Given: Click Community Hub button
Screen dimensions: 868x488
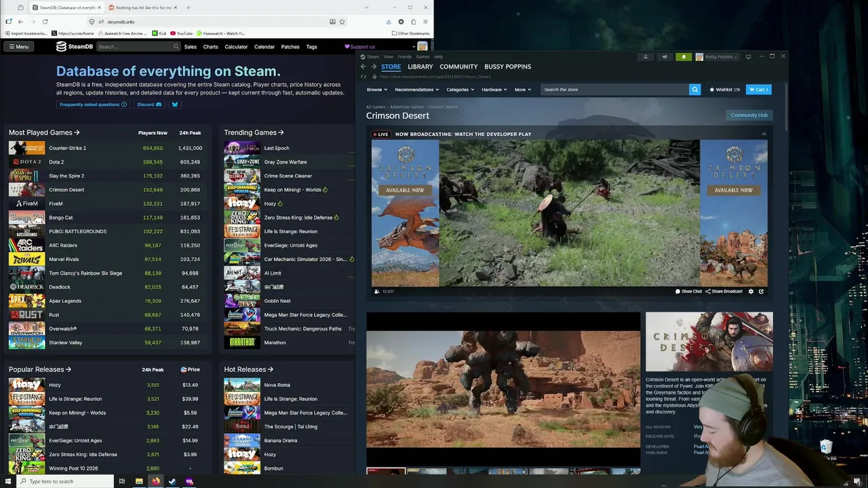Looking at the screenshot, I should tap(749, 115).
